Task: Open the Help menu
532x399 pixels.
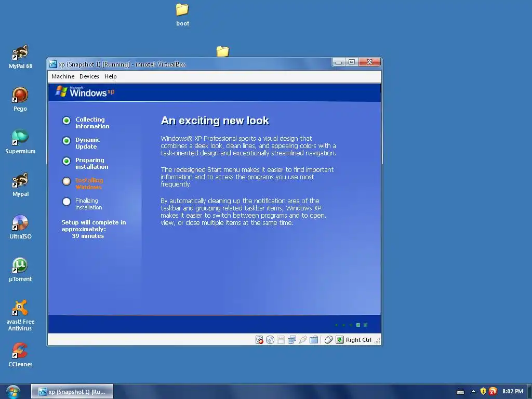Action: coord(110,76)
